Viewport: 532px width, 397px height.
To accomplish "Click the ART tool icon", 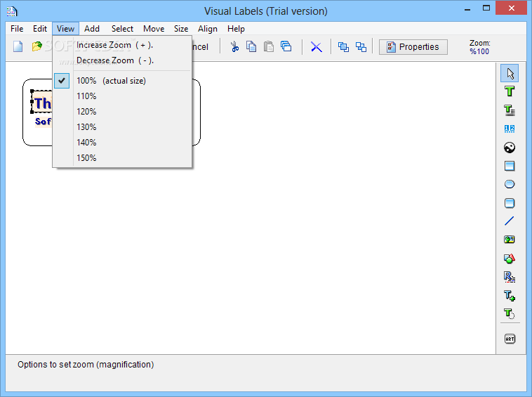I will tap(510, 339).
